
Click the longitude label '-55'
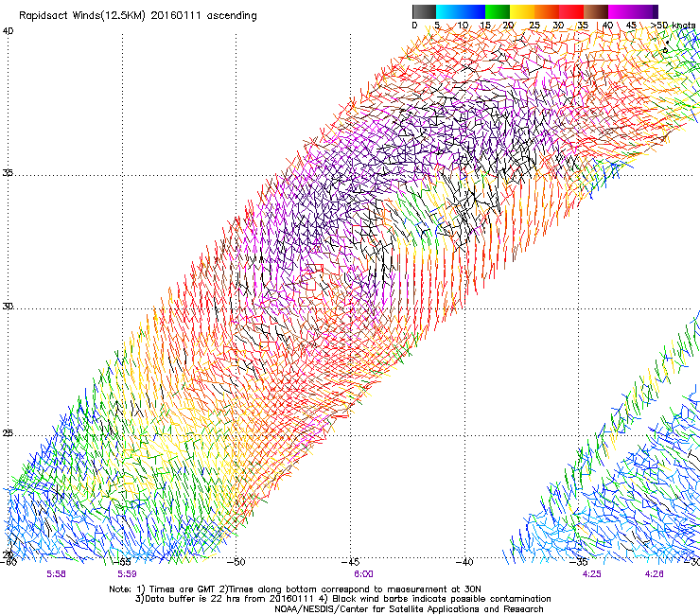point(121,562)
